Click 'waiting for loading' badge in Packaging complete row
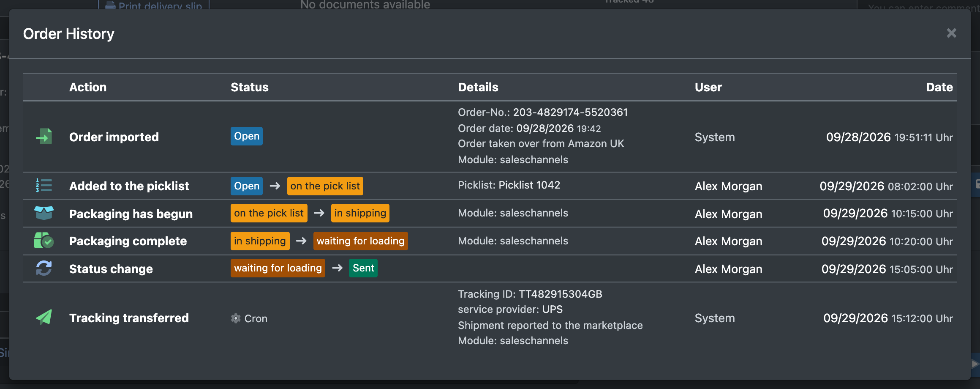This screenshot has width=980, height=389. (x=361, y=241)
